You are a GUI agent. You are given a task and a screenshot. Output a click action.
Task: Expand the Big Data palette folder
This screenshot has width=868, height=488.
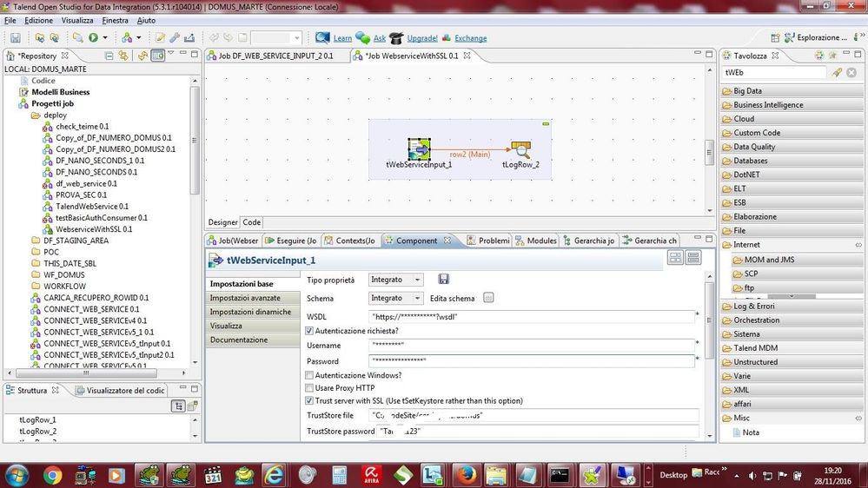pos(792,90)
